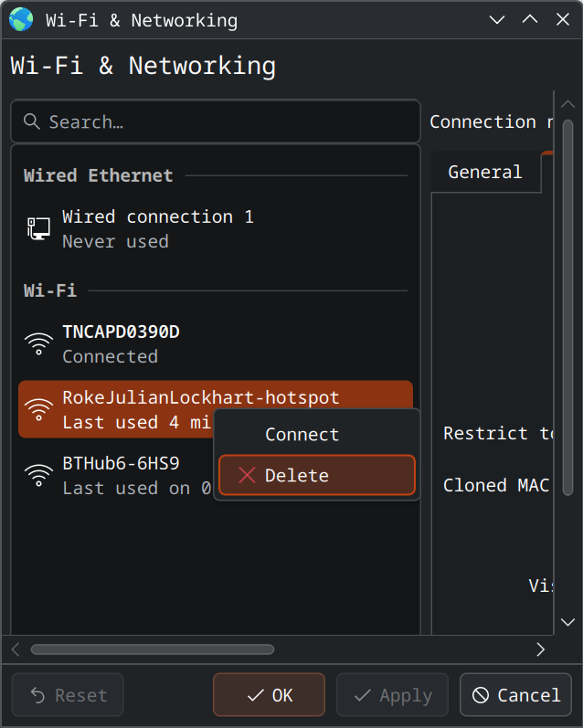Click the globe icon in the title bar
This screenshot has height=728, width=583.
coord(21,19)
